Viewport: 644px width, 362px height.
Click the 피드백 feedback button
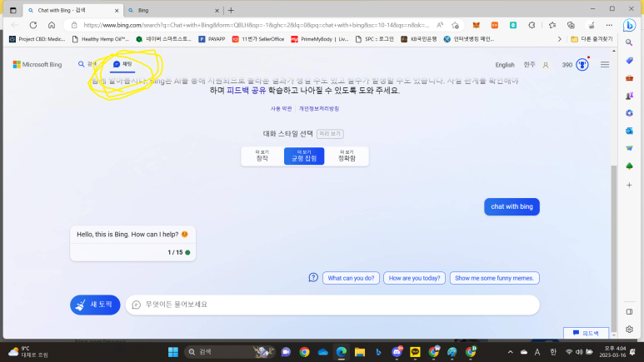click(586, 333)
